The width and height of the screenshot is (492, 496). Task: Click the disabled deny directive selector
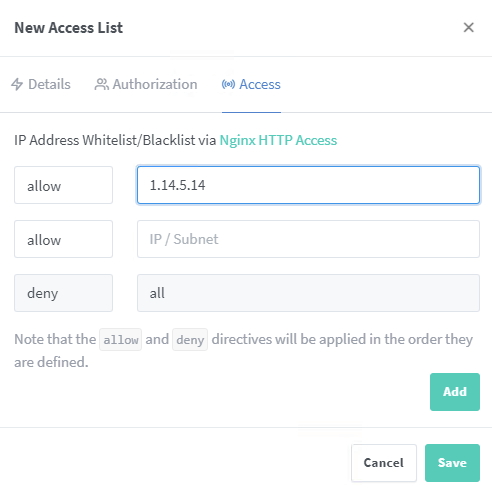pyautogui.click(x=63, y=293)
